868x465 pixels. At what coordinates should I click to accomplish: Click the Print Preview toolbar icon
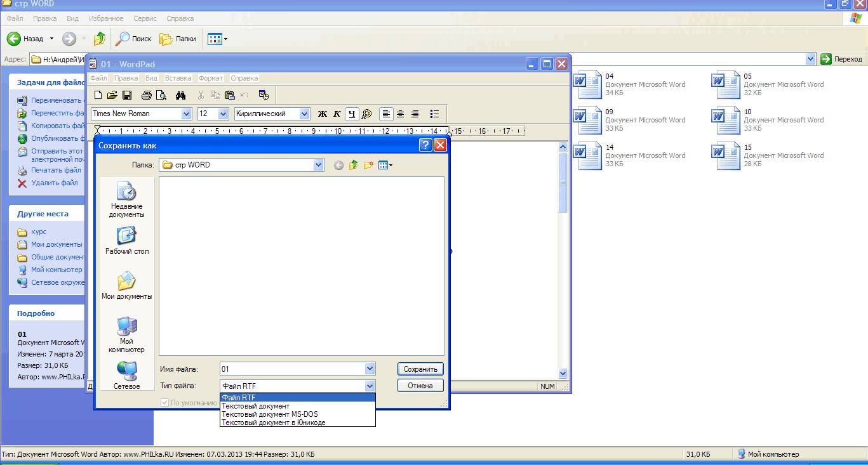pyautogui.click(x=161, y=96)
